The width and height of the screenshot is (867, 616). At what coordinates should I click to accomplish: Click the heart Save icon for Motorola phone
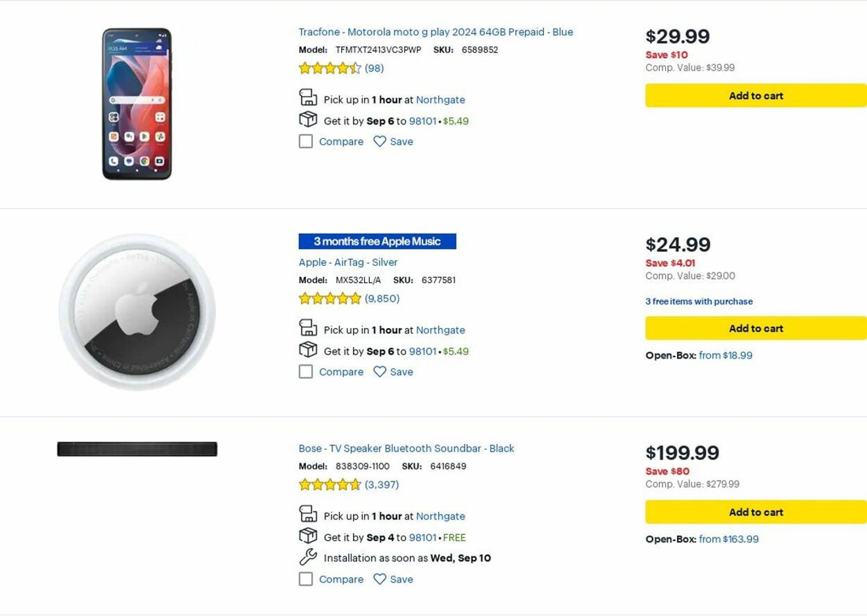tap(380, 141)
